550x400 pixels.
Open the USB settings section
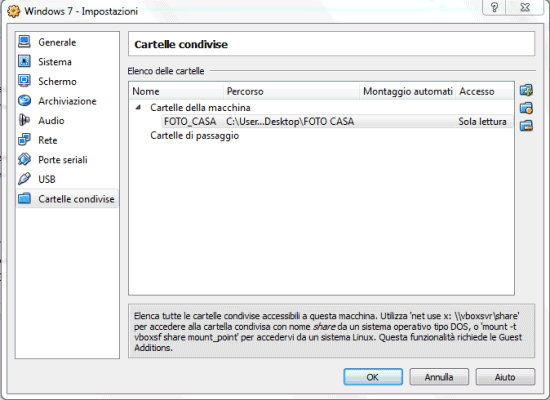pos(47,179)
